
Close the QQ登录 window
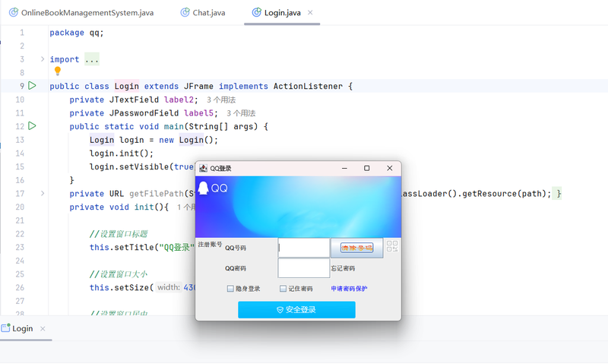click(390, 168)
